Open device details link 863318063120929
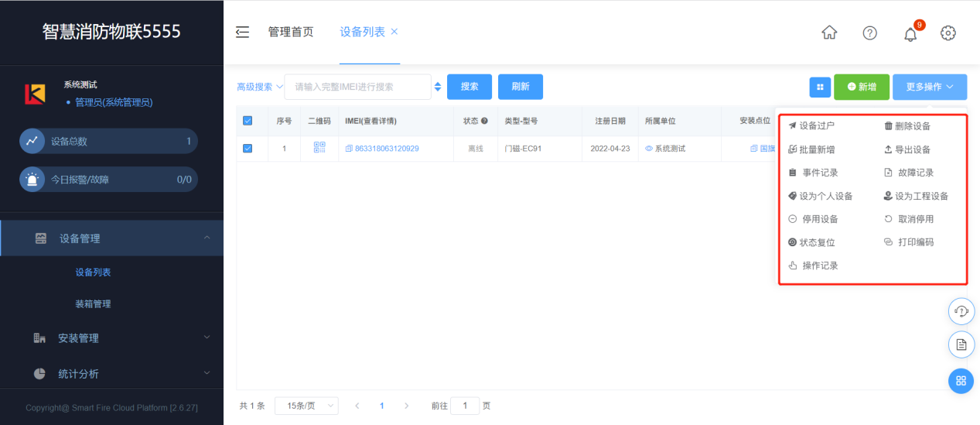The image size is (980, 425). click(x=387, y=149)
